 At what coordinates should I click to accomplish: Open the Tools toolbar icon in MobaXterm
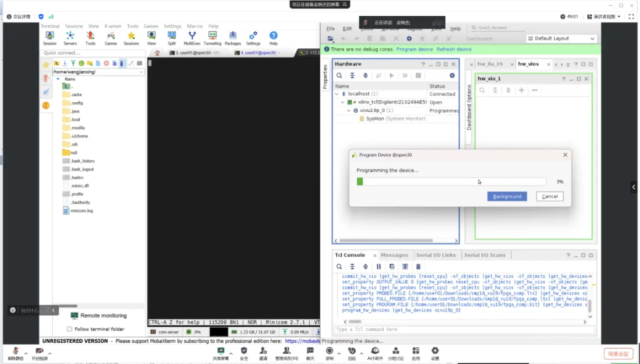[90, 38]
